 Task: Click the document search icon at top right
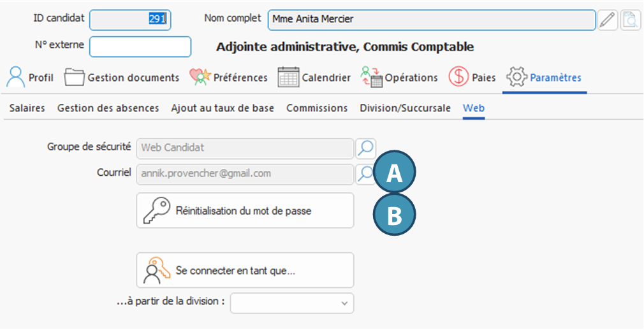click(631, 20)
